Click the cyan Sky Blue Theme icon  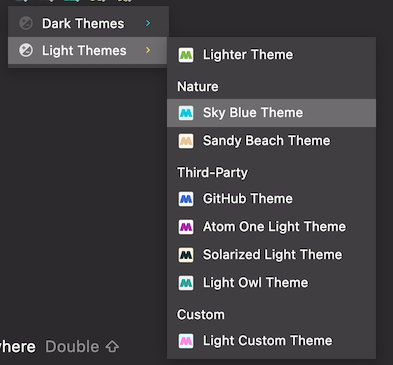[x=186, y=113]
